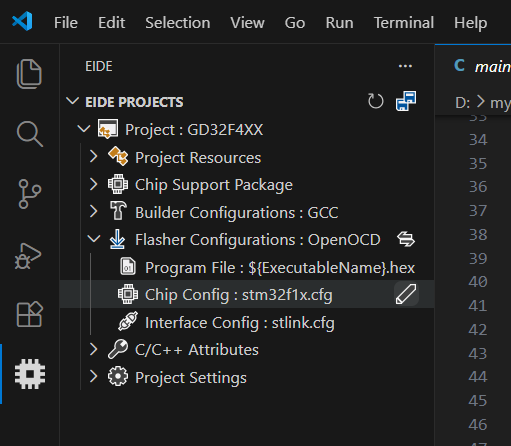Expand Chip Support Package node
The height and width of the screenshot is (446, 511).
93,184
